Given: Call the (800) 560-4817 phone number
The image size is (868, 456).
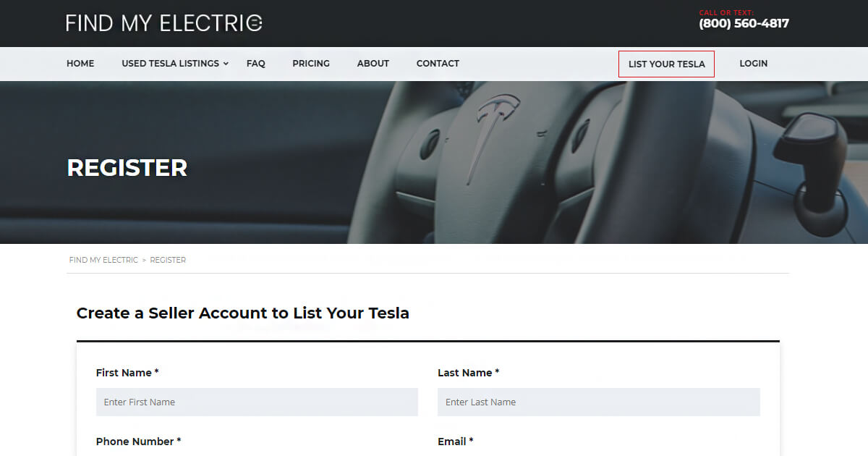Looking at the screenshot, I should pyautogui.click(x=744, y=23).
